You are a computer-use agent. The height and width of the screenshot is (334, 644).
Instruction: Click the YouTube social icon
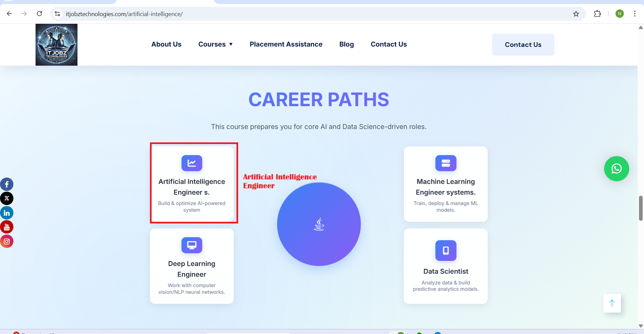7,227
